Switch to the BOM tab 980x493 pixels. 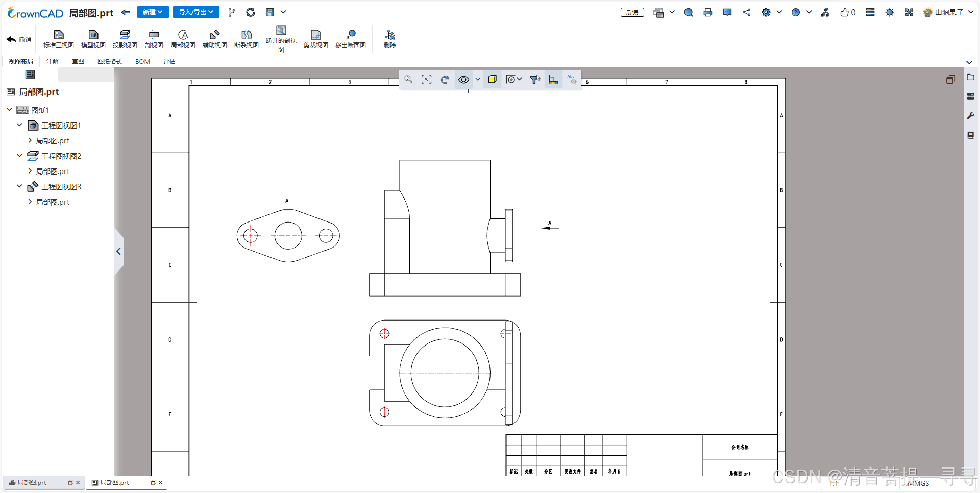coord(142,61)
